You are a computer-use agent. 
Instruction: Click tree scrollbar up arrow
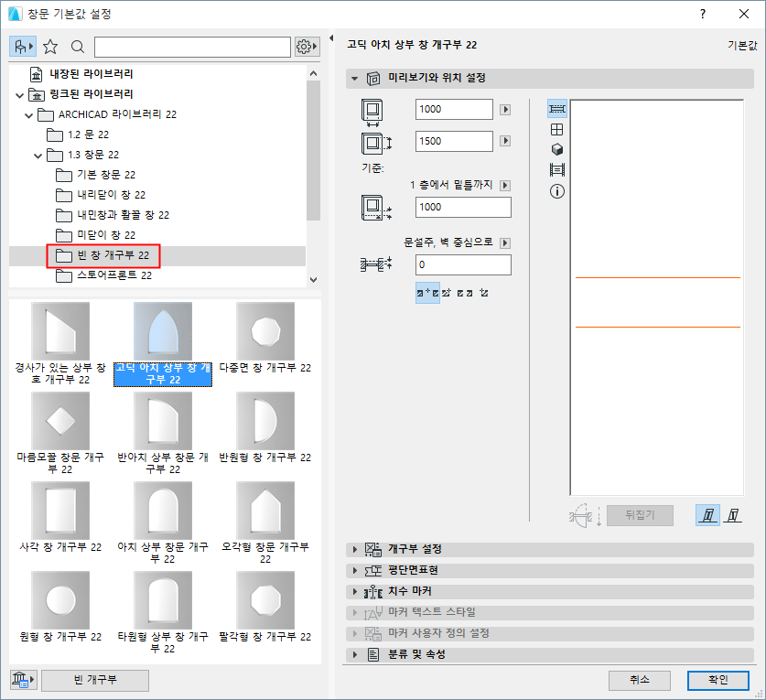click(314, 73)
